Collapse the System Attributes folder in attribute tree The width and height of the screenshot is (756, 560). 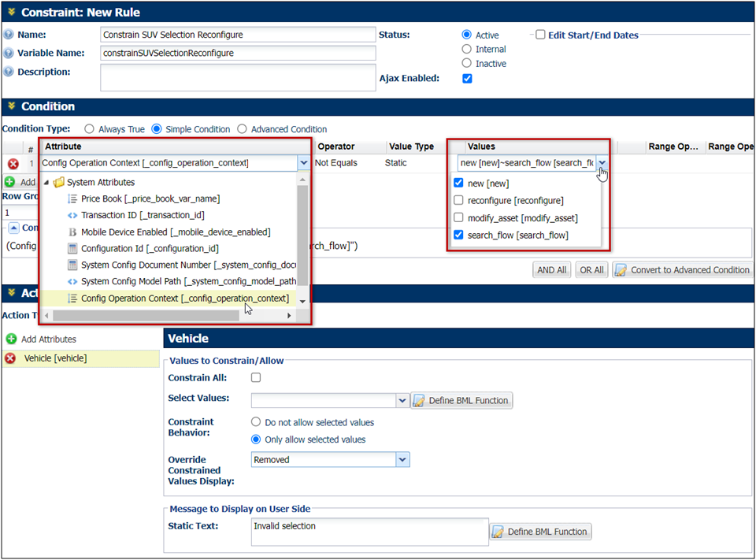(47, 181)
